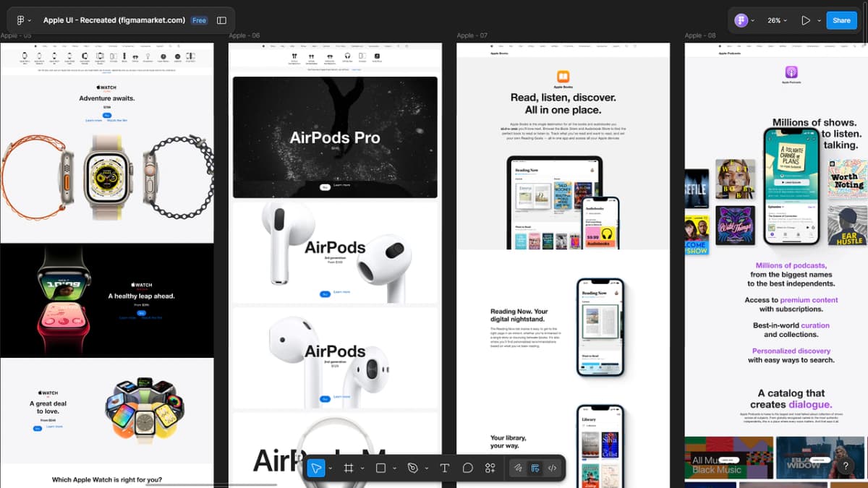
Task: Expand the Move tool options chevron
Action: pos(331,468)
